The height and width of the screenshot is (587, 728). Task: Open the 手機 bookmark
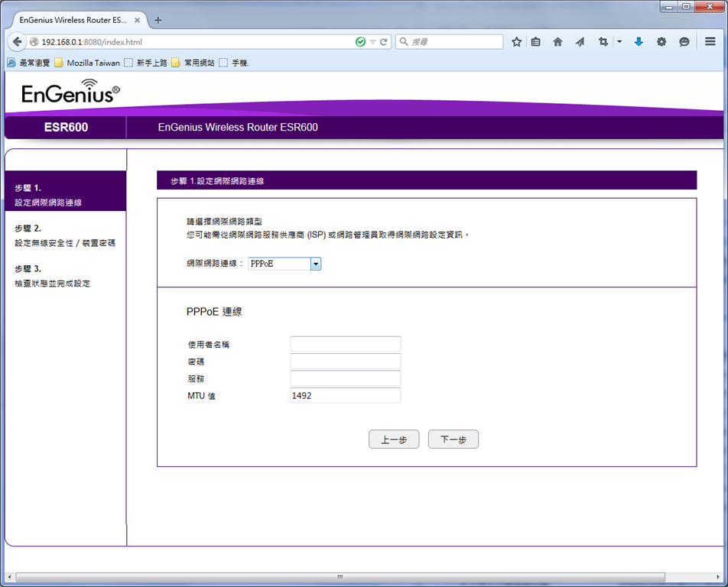click(234, 63)
